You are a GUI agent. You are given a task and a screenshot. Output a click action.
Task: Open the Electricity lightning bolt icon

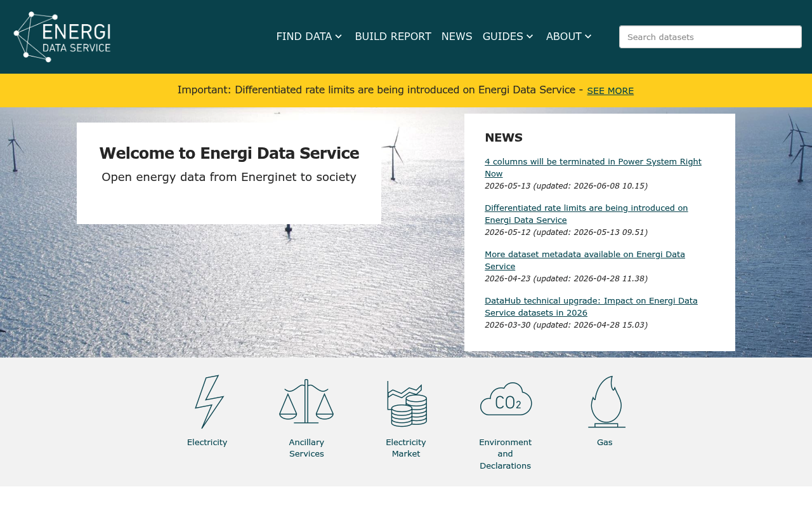click(209, 402)
